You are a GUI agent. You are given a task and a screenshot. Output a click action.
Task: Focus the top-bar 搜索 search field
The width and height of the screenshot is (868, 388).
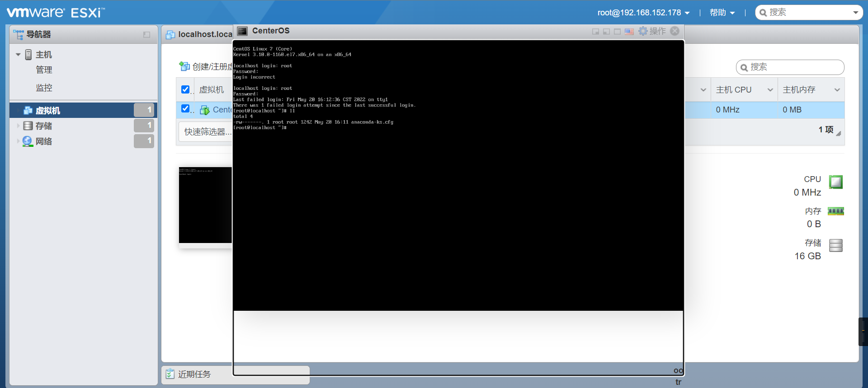tap(809, 12)
